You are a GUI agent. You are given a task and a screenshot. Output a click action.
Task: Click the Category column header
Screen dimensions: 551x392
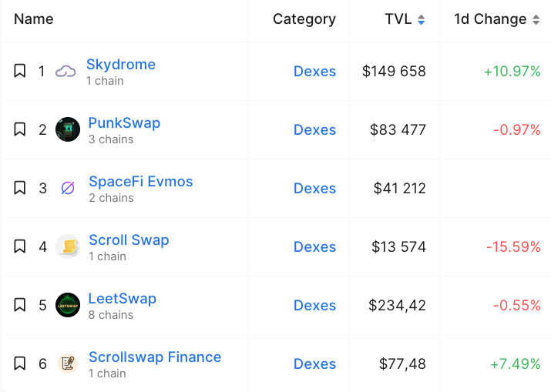(304, 19)
